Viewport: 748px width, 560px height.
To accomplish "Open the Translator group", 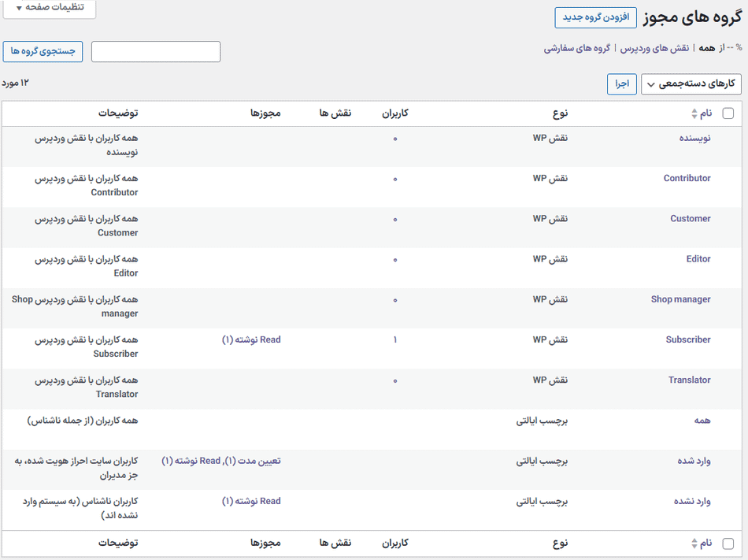I will [689, 380].
